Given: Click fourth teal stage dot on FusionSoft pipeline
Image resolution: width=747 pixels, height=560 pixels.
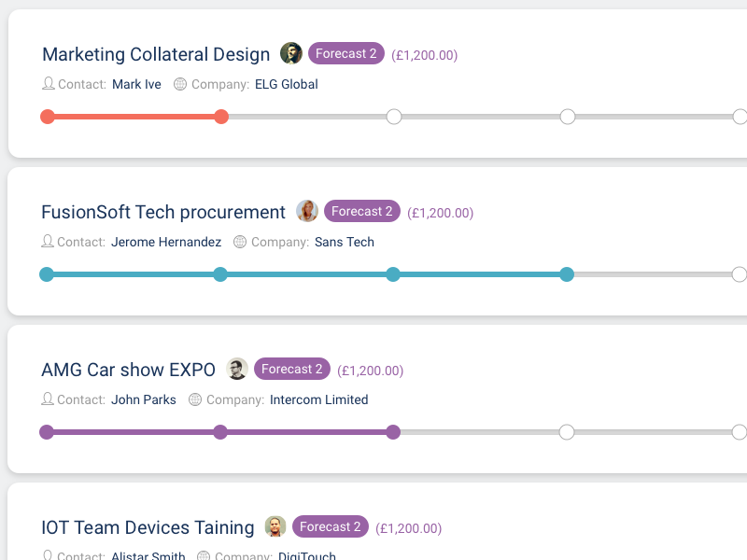Looking at the screenshot, I should [x=567, y=274].
